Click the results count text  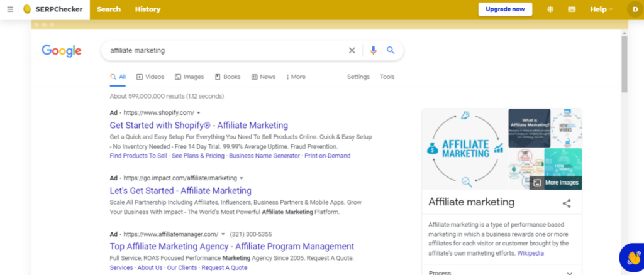point(167,96)
